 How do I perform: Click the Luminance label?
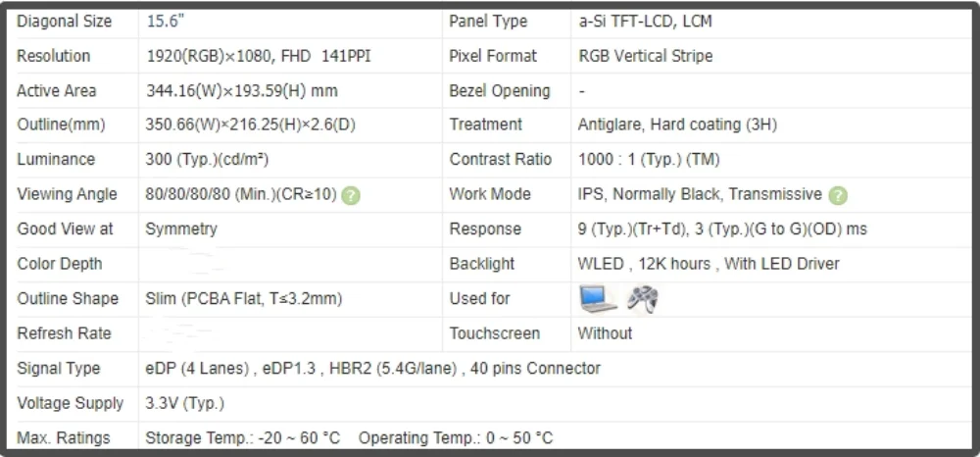(56, 160)
